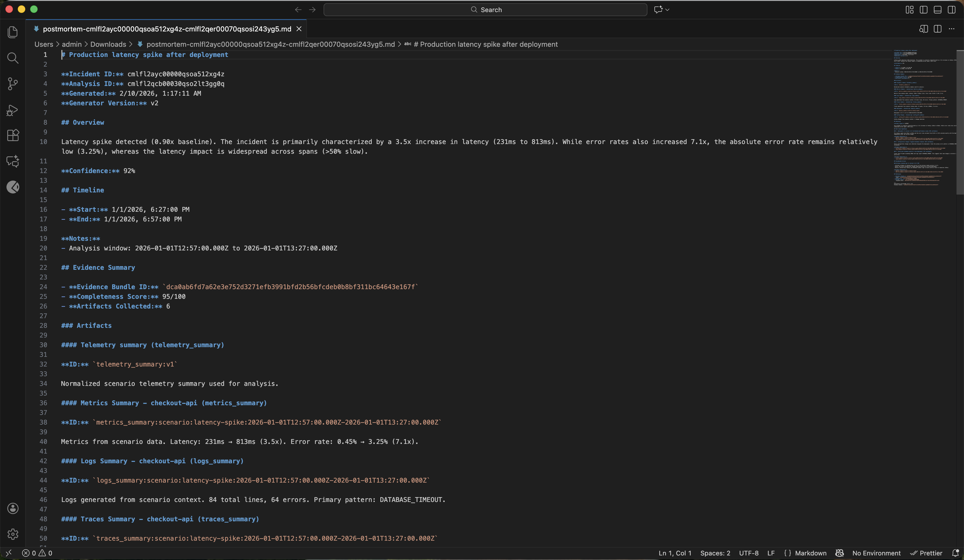
Task: Toggle the primary side bar layout button
Action: click(923, 10)
